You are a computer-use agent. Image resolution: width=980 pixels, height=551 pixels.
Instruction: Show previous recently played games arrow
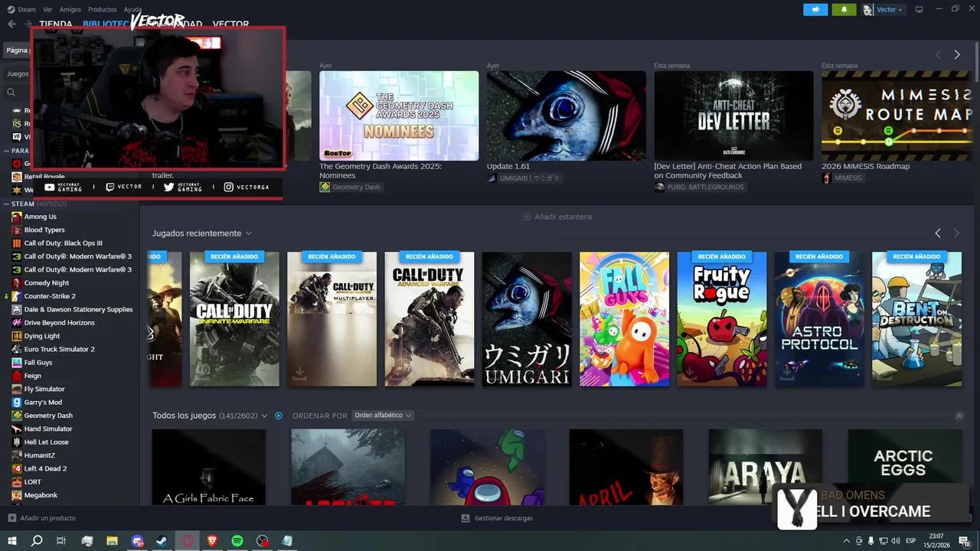coord(938,233)
